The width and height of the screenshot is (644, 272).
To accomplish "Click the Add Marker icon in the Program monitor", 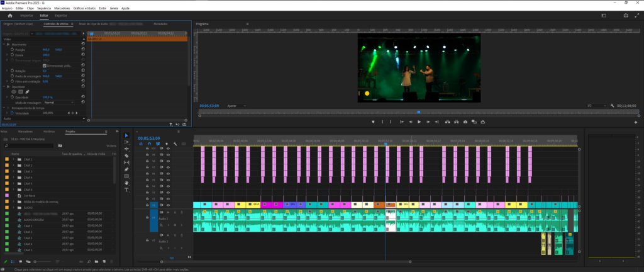I will [x=374, y=122].
